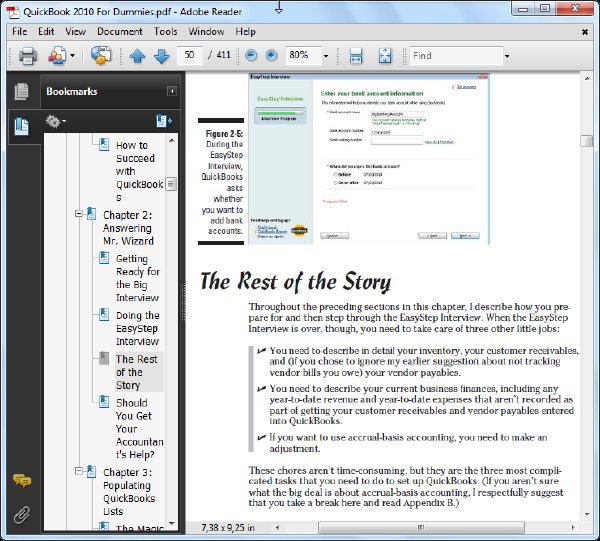
Task: Open the zoom level dropdown arrow
Action: 326,56
